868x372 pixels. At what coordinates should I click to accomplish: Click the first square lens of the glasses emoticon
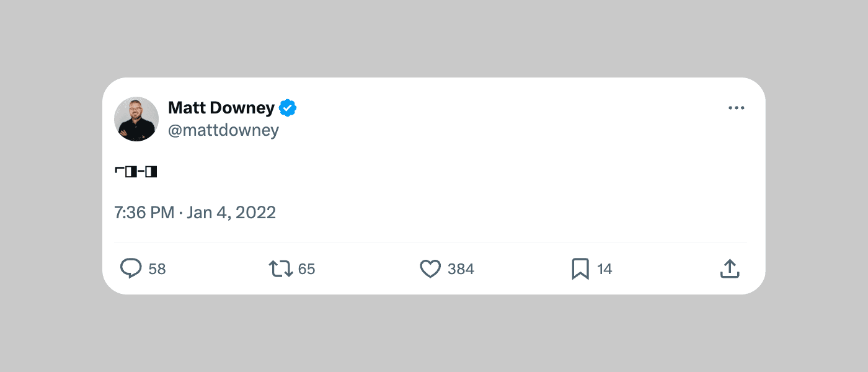(x=130, y=172)
